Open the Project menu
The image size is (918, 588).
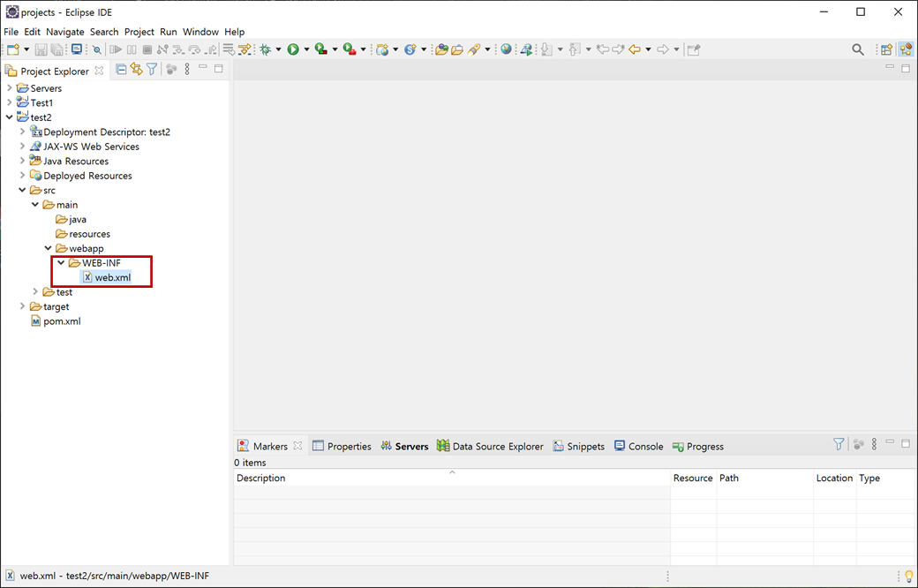139,32
